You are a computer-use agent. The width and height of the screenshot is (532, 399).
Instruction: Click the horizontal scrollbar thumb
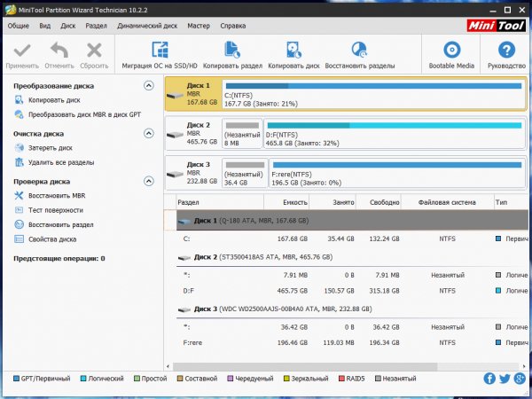coord(305,367)
